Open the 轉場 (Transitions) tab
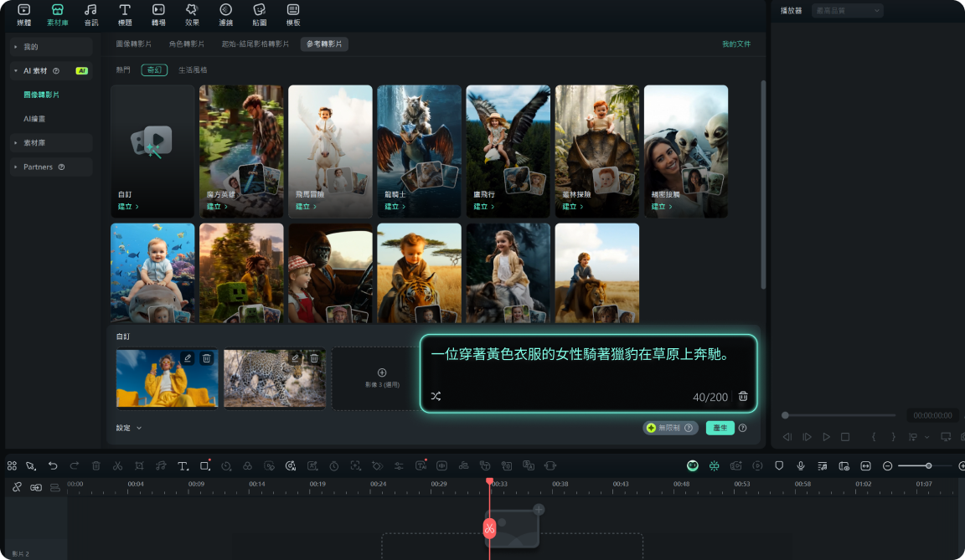 pyautogui.click(x=159, y=15)
